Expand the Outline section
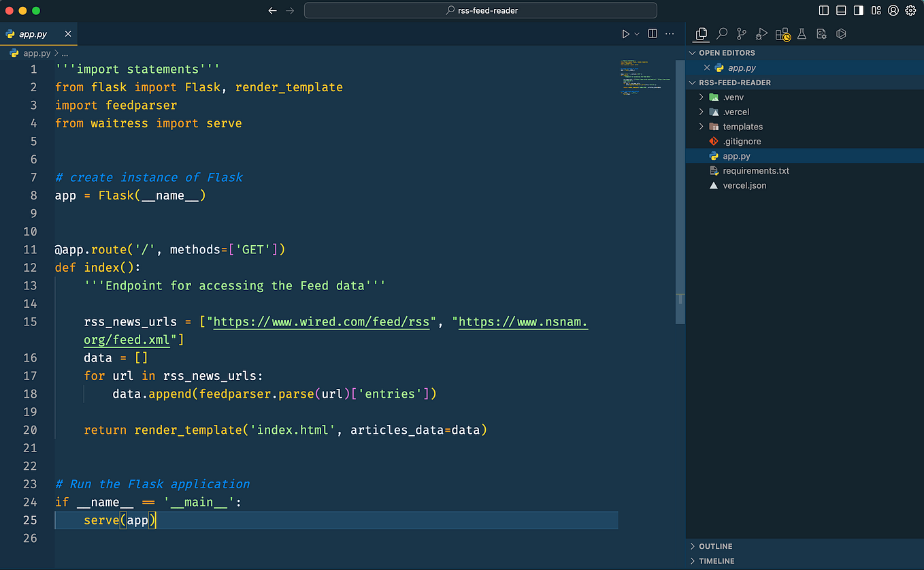Screen dimensions: 924x570 (693, 545)
